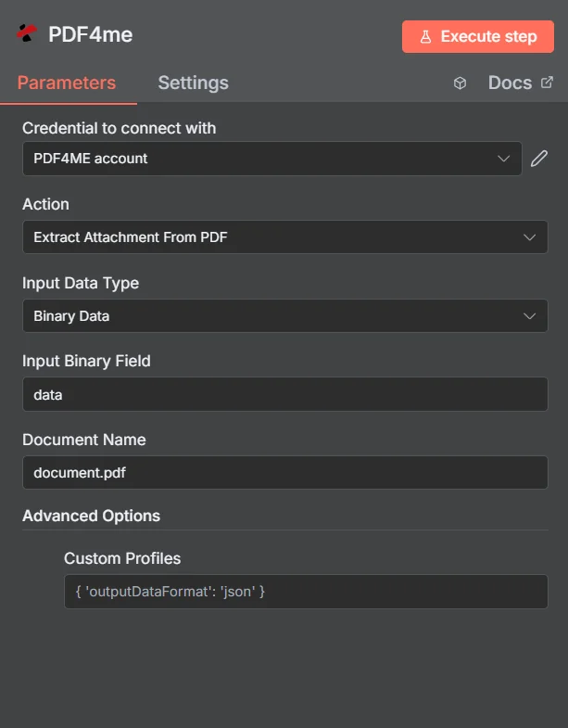The image size is (568, 728).
Task: Edit credential with the pencil icon
Action: pos(539,159)
